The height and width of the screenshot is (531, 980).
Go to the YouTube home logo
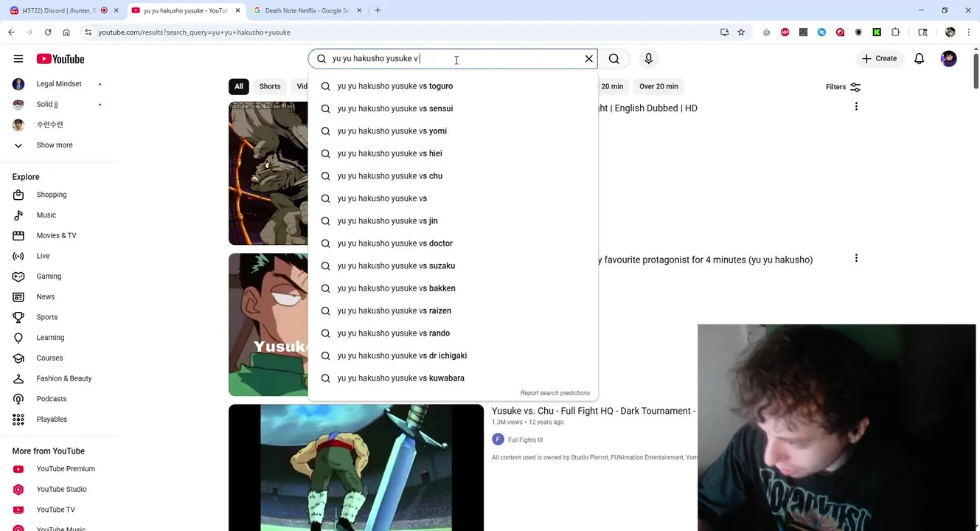[60, 59]
